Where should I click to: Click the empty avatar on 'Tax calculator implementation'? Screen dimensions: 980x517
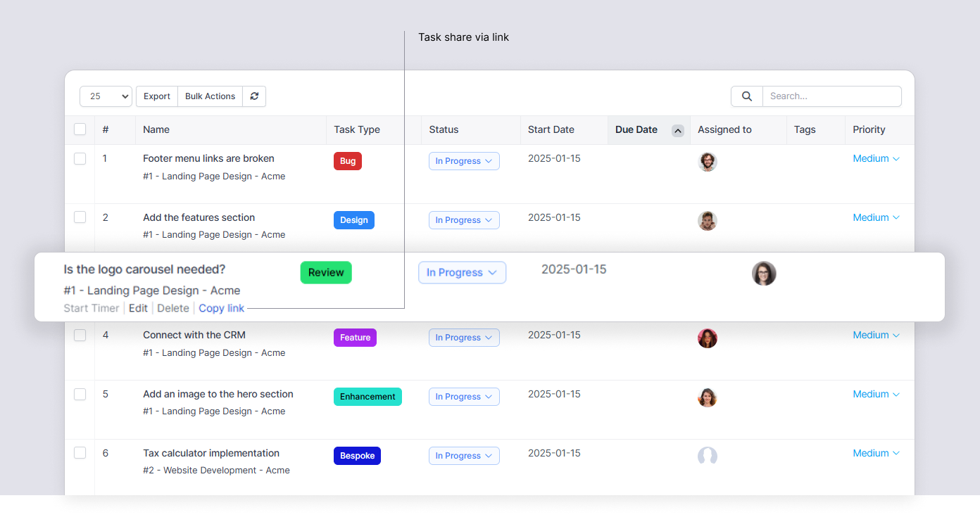(708, 456)
